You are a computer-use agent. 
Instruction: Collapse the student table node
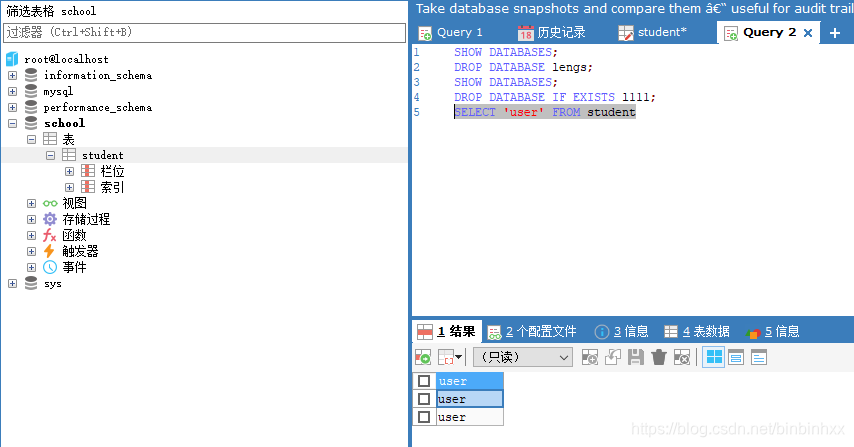coord(51,155)
